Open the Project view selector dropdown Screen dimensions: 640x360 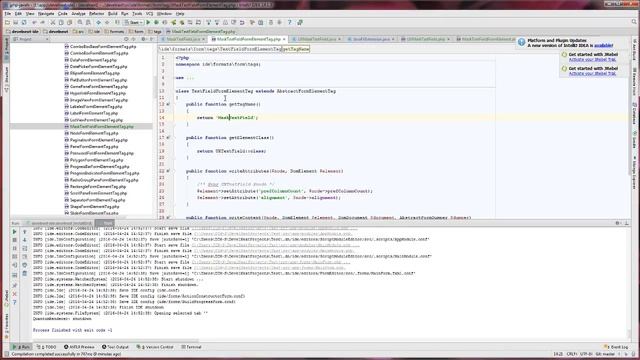[31, 39]
